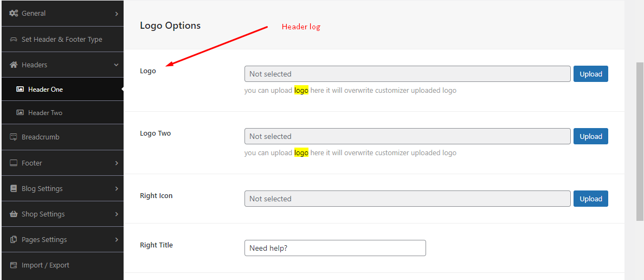Collapse the Headers section chevron
This screenshot has width=644, height=280.
117,65
